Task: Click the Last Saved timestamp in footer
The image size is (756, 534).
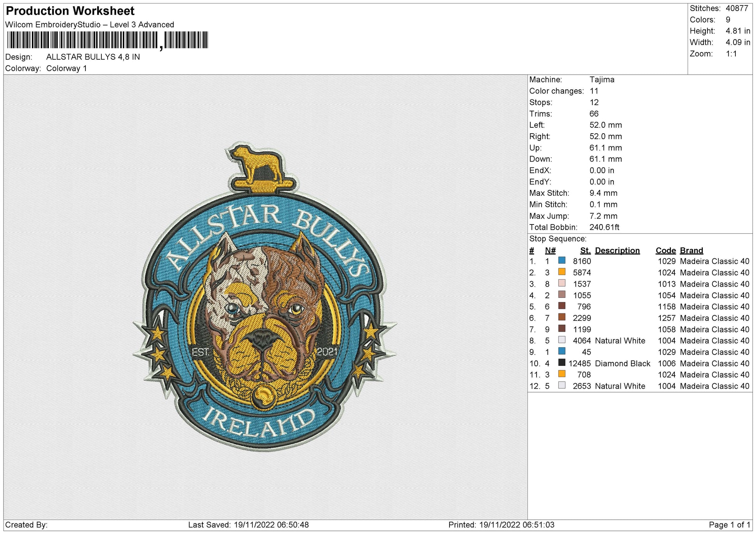Action: click(249, 525)
